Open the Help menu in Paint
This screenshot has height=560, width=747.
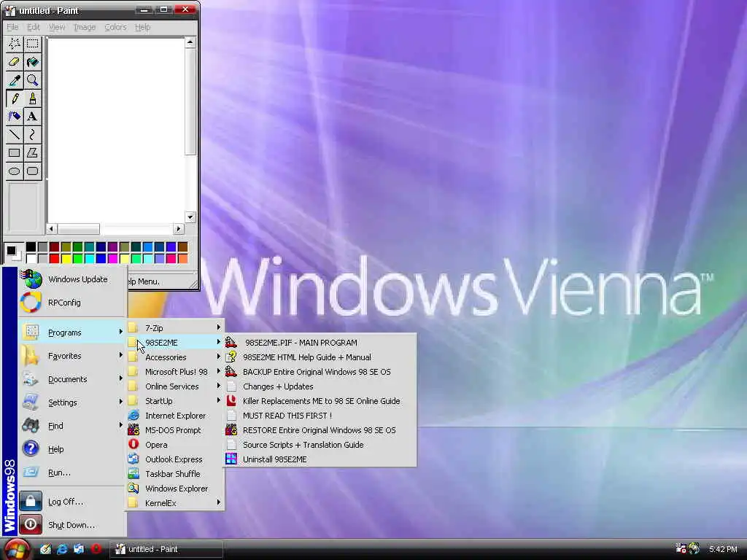click(x=142, y=27)
